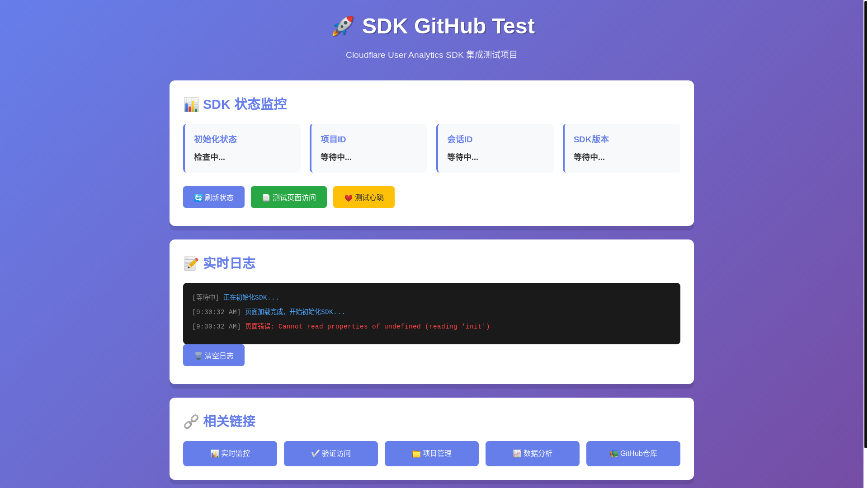Click the log line 正在初始化SDK...

tap(236, 298)
